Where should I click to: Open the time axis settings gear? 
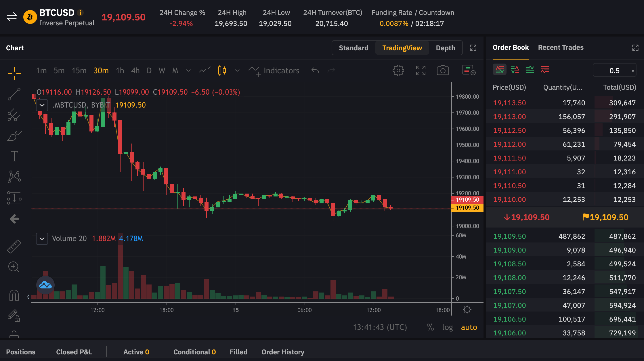[467, 310]
